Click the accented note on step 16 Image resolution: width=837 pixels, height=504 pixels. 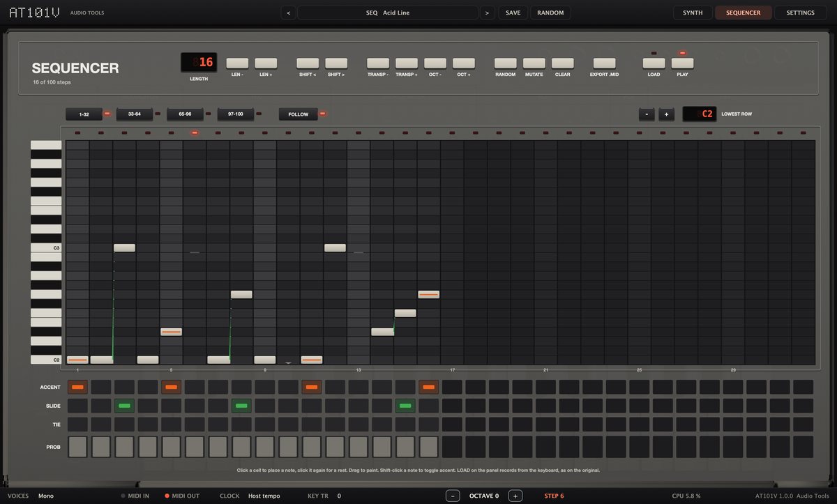(429, 294)
